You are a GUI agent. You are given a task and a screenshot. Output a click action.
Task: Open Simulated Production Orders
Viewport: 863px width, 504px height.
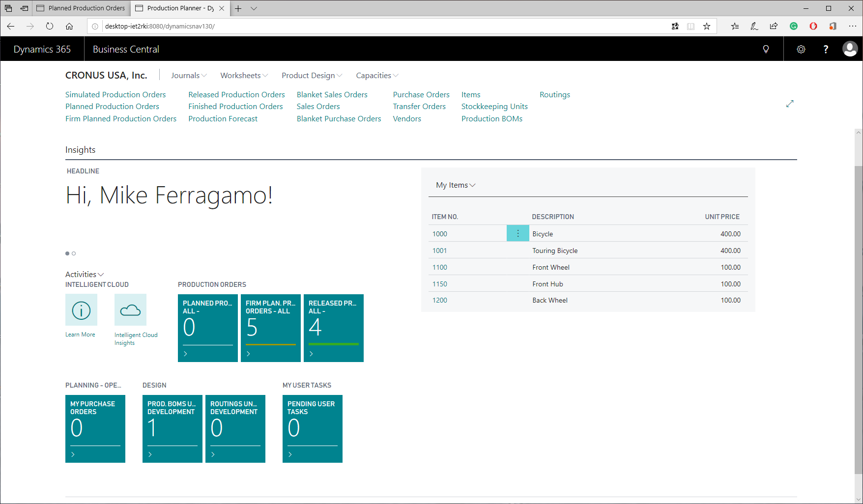(115, 94)
